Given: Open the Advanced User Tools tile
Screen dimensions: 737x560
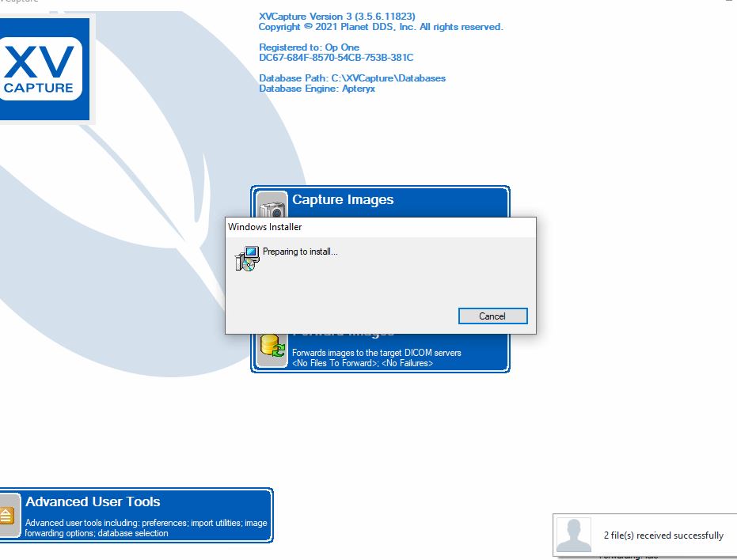Looking at the screenshot, I should (136, 516).
